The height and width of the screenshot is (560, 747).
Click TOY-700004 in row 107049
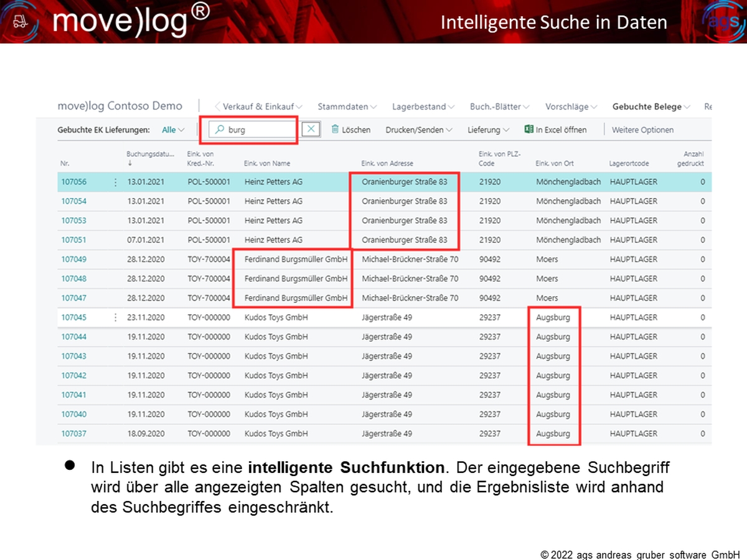[x=209, y=259]
